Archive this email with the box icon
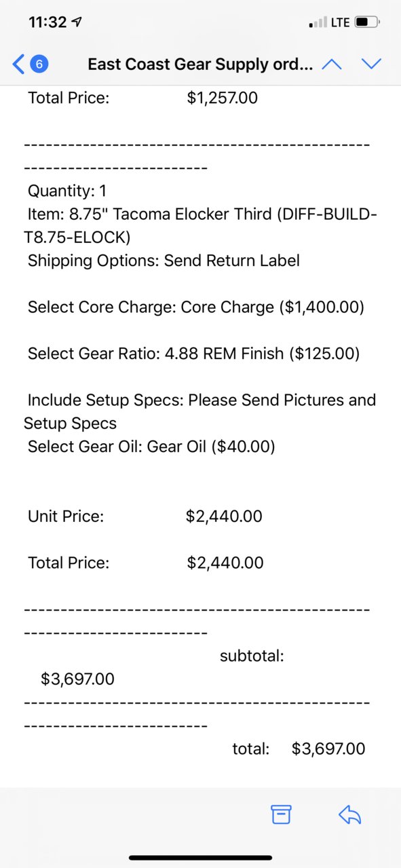The height and width of the screenshot is (868, 401). (x=281, y=814)
